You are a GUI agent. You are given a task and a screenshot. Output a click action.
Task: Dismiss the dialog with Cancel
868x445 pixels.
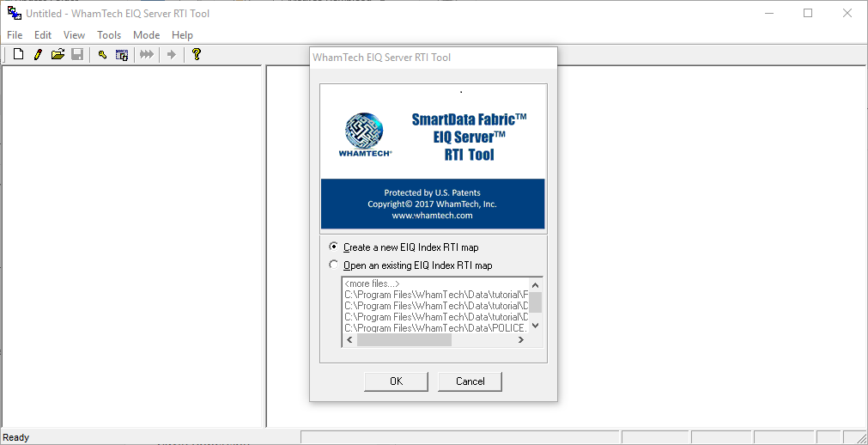point(470,381)
